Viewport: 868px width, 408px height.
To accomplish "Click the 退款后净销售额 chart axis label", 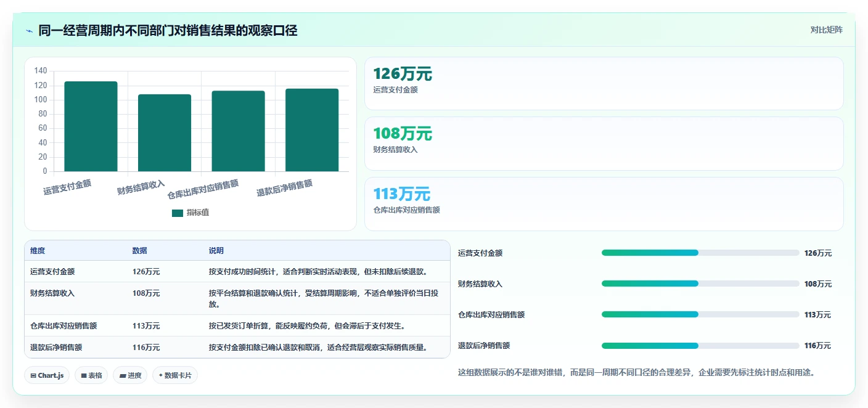I will tap(285, 188).
